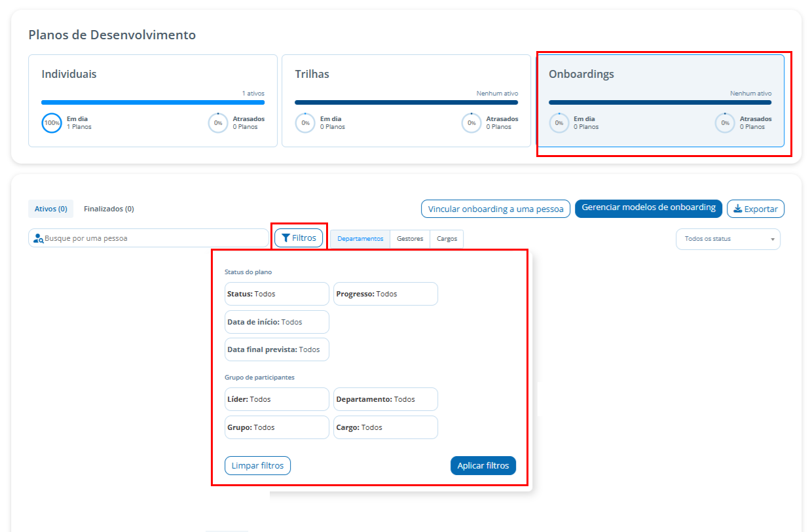Screen dimensions: 810x532
Task: Click the download icon in Exportar
Action: click(738, 209)
